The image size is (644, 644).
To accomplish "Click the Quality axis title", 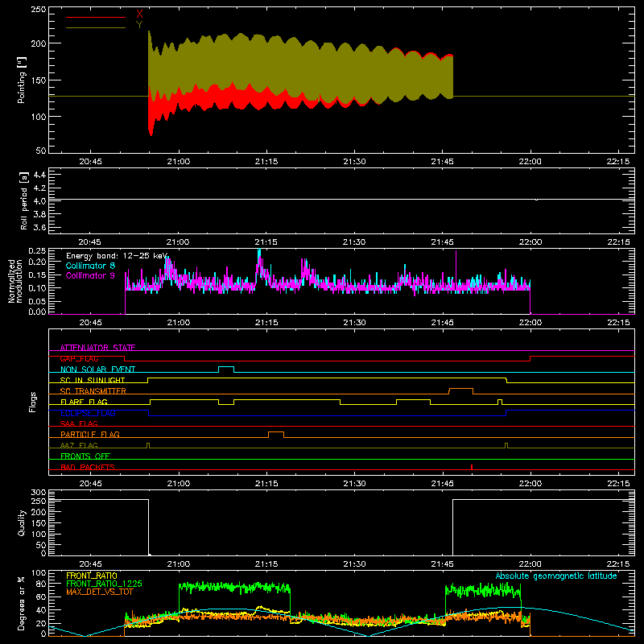I will click(x=22, y=522).
